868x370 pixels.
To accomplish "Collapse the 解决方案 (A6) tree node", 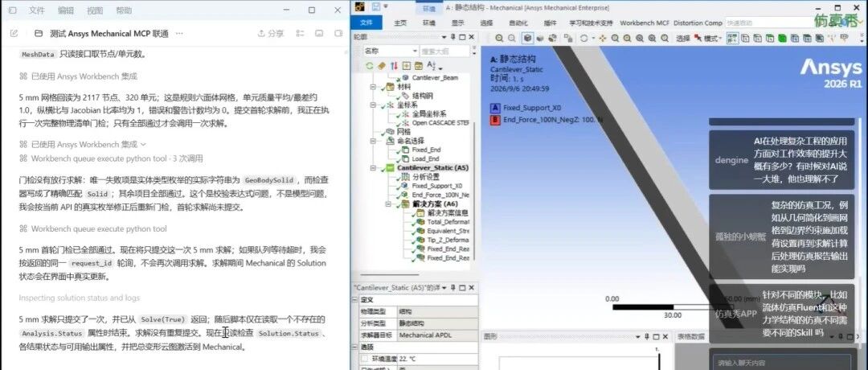I will pos(387,203).
